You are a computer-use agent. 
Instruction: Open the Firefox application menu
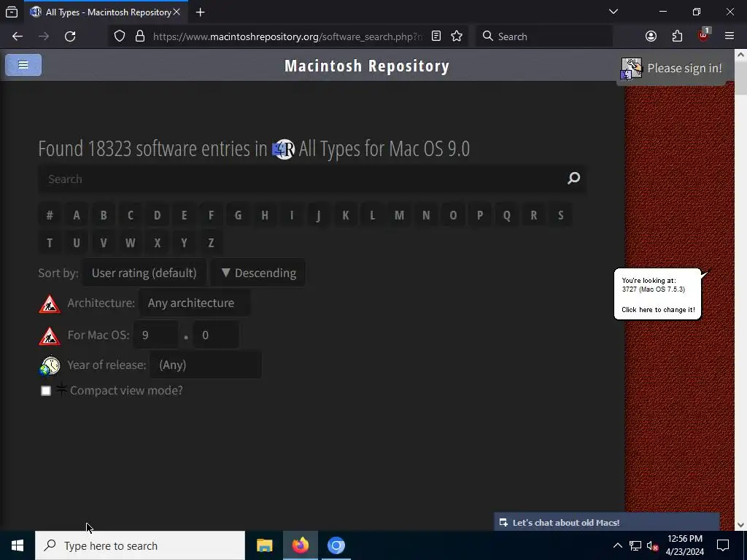729,36
